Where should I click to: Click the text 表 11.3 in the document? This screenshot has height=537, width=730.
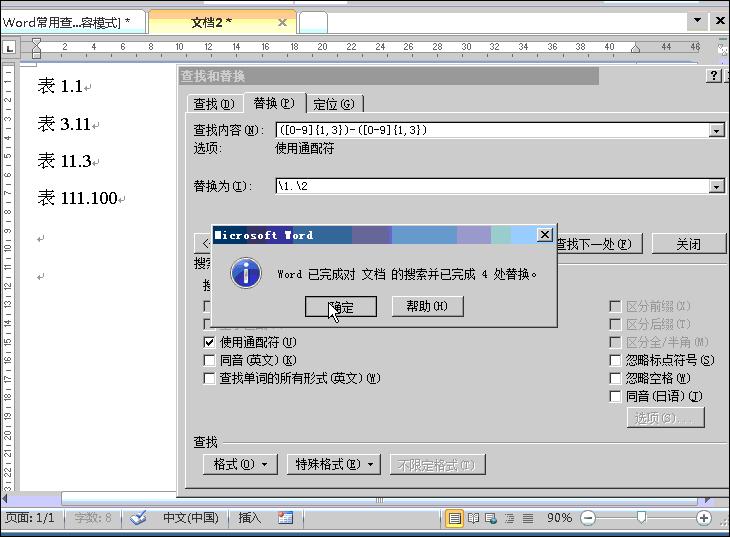64,161
